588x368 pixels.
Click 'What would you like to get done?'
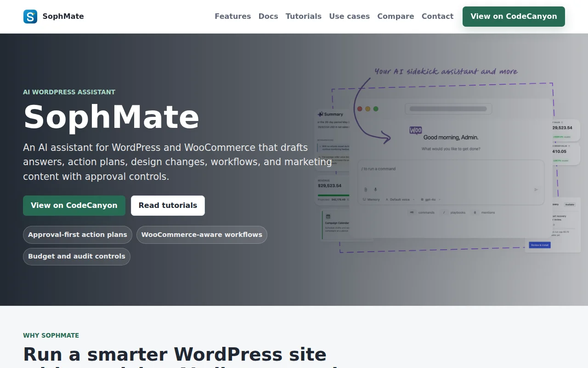click(x=451, y=149)
